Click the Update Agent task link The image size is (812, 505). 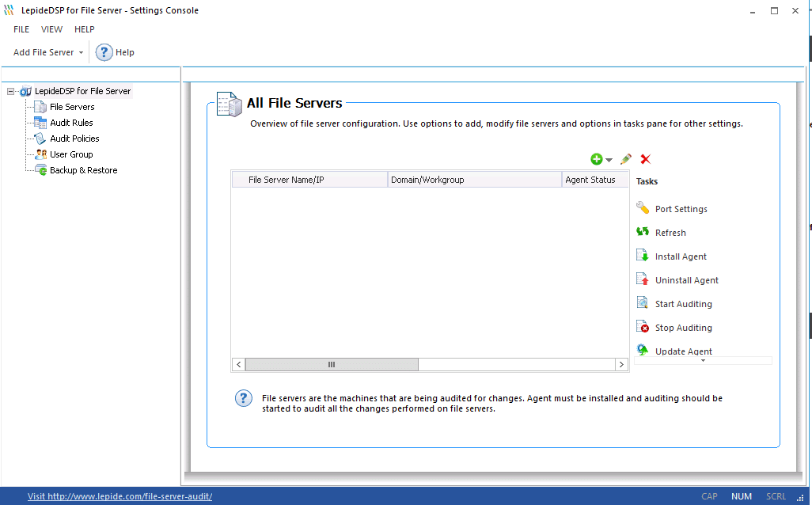(x=684, y=351)
